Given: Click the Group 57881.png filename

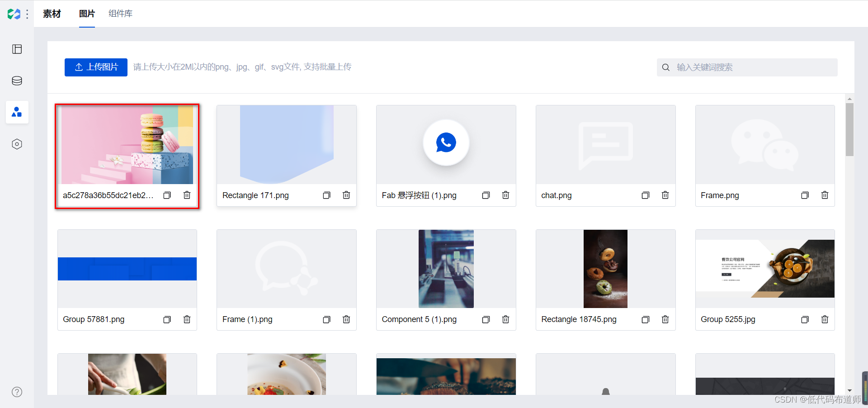Looking at the screenshot, I should (x=94, y=319).
